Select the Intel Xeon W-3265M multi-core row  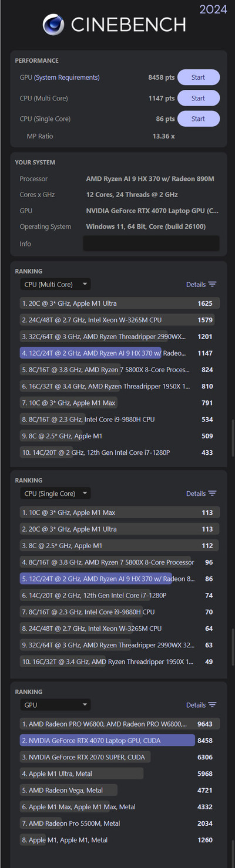(x=120, y=320)
